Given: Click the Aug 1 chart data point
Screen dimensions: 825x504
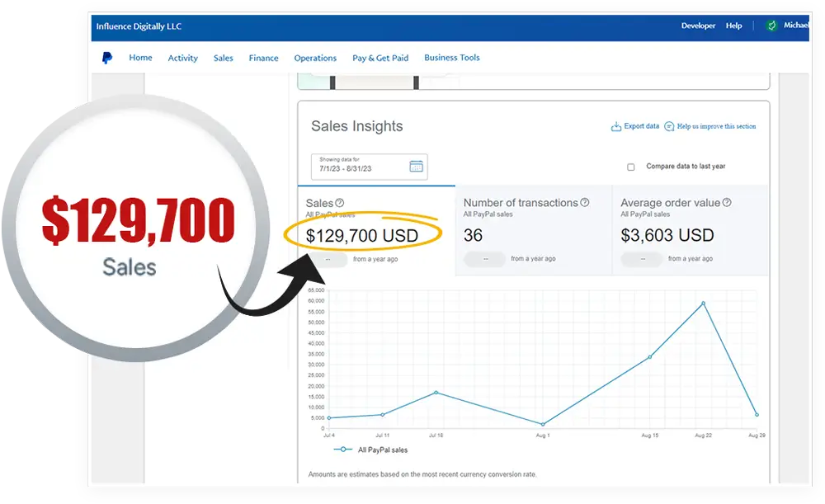Looking at the screenshot, I should click(543, 424).
